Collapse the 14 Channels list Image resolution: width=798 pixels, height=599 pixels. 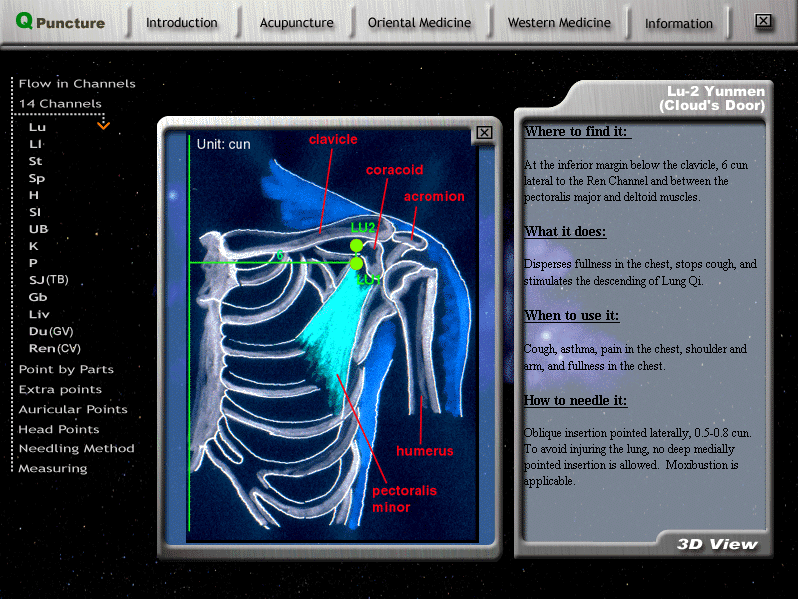[60, 104]
